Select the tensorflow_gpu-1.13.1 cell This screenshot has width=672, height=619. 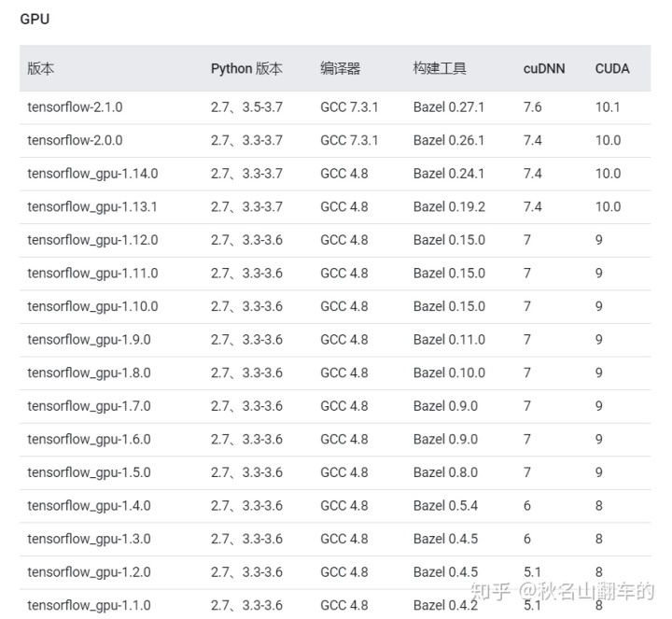(92, 206)
